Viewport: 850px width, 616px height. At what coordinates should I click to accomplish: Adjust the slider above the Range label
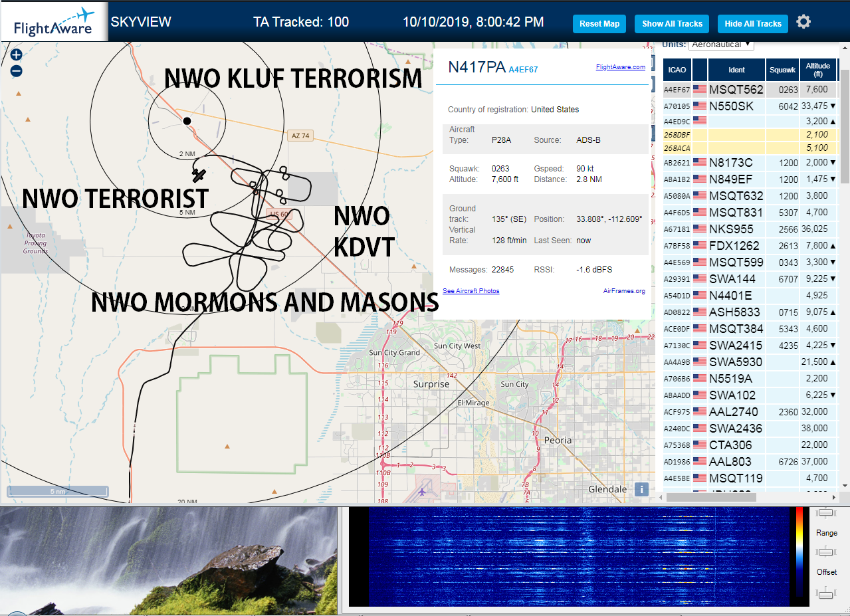[x=826, y=513]
